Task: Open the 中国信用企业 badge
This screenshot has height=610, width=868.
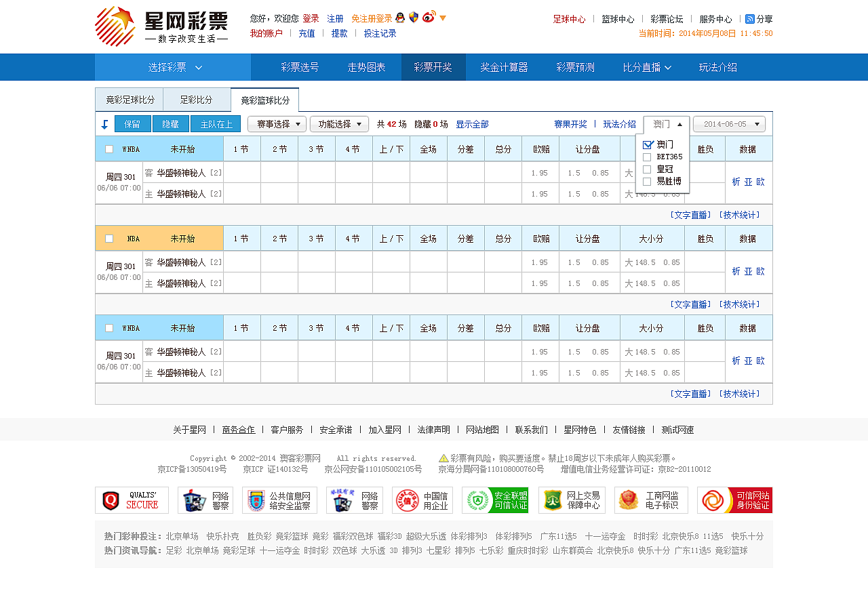Action: pos(422,500)
